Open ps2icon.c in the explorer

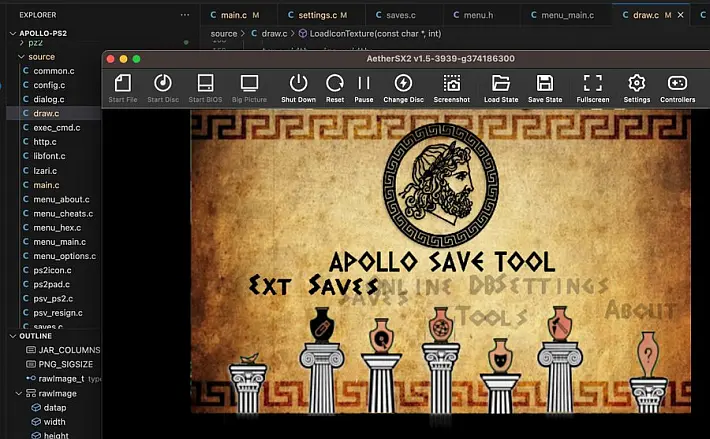pos(53,270)
